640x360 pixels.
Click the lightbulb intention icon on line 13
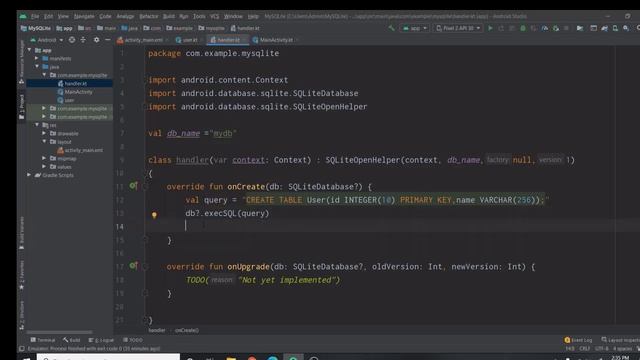coord(154,215)
